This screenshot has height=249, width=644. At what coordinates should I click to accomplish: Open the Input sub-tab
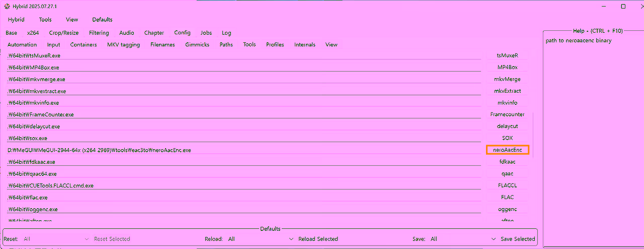coord(53,45)
